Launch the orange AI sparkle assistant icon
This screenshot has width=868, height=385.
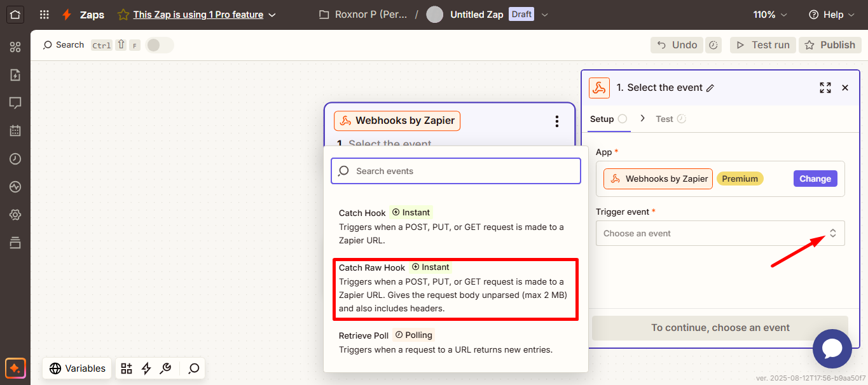[x=15, y=368]
